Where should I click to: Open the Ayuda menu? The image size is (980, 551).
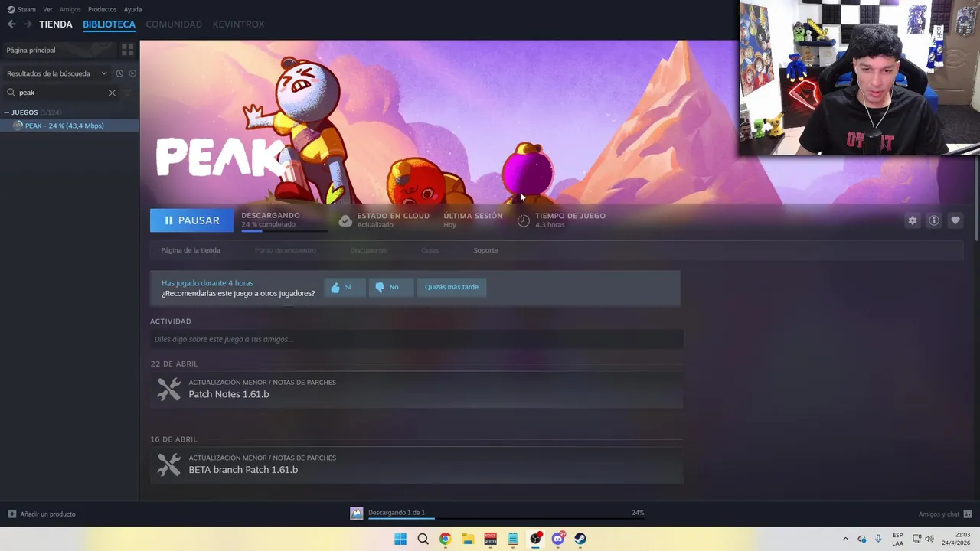(132, 9)
